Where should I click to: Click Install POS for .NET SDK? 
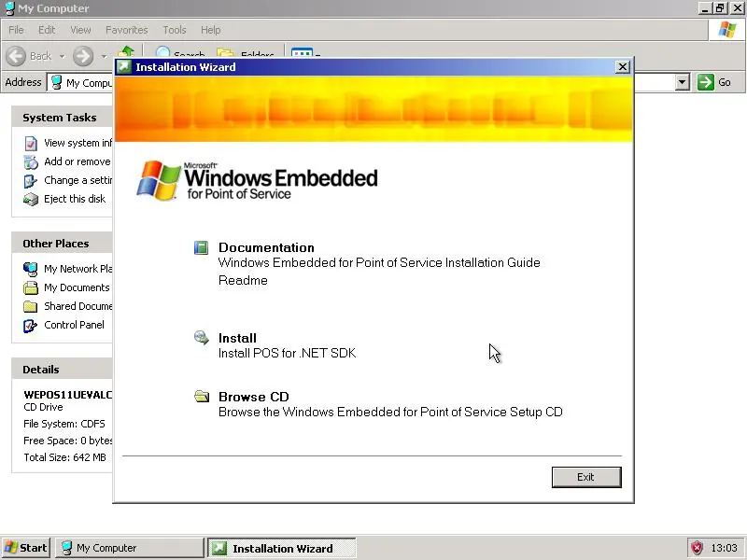coord(287,353)
